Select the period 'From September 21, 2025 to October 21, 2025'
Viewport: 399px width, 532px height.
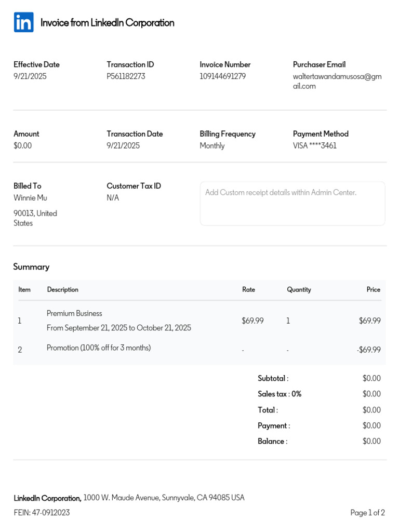click(x=119, y=328)
